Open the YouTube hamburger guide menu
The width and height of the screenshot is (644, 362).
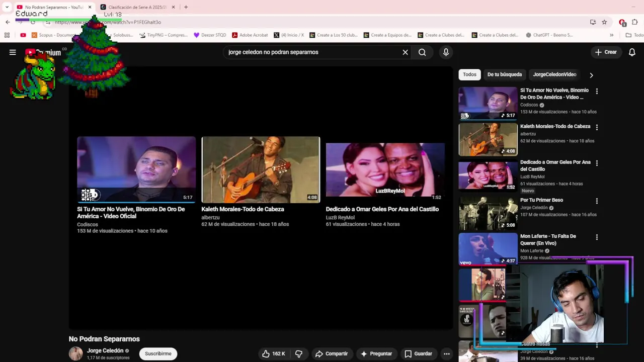pyautogui.click(x=13, y=52)
